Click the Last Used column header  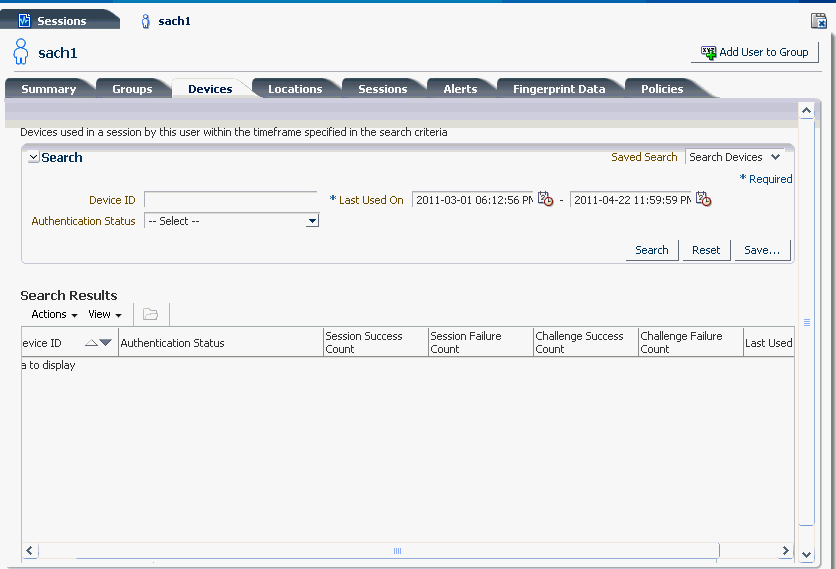[x=769, y=343]
